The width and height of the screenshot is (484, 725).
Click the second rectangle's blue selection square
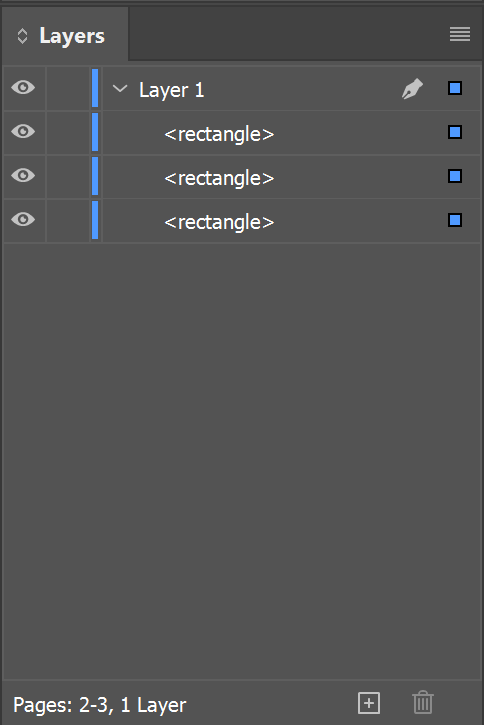tap(455, 176)
